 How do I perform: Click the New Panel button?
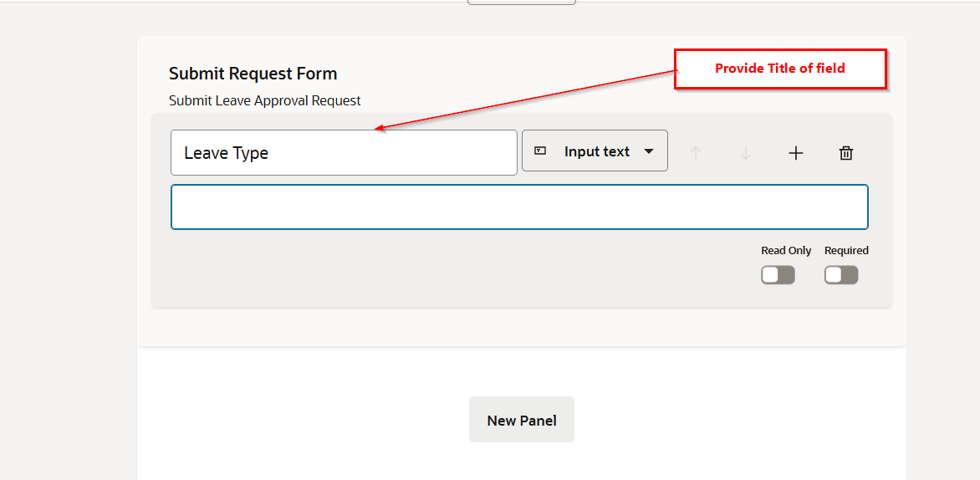click(522, 420)
